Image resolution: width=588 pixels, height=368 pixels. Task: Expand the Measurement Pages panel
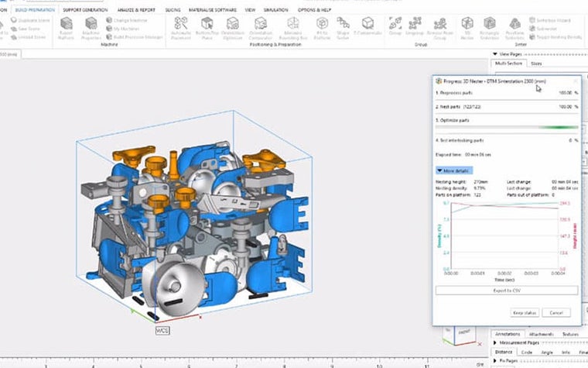point(495,343)
